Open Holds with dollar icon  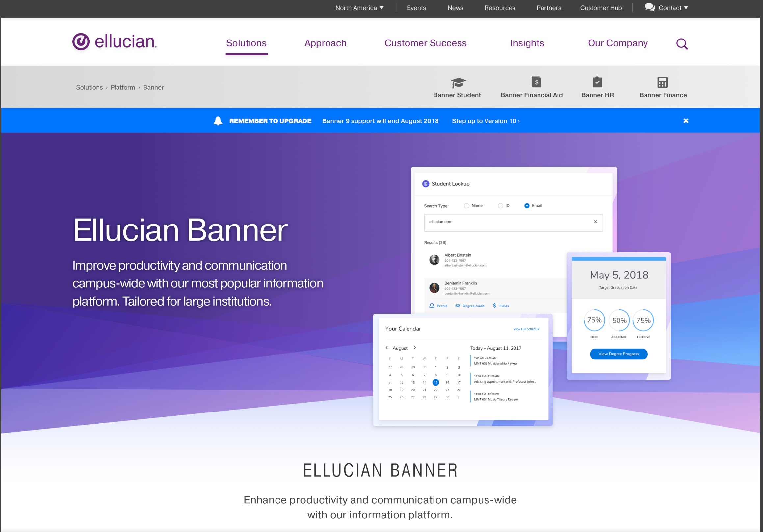point(500,306)
